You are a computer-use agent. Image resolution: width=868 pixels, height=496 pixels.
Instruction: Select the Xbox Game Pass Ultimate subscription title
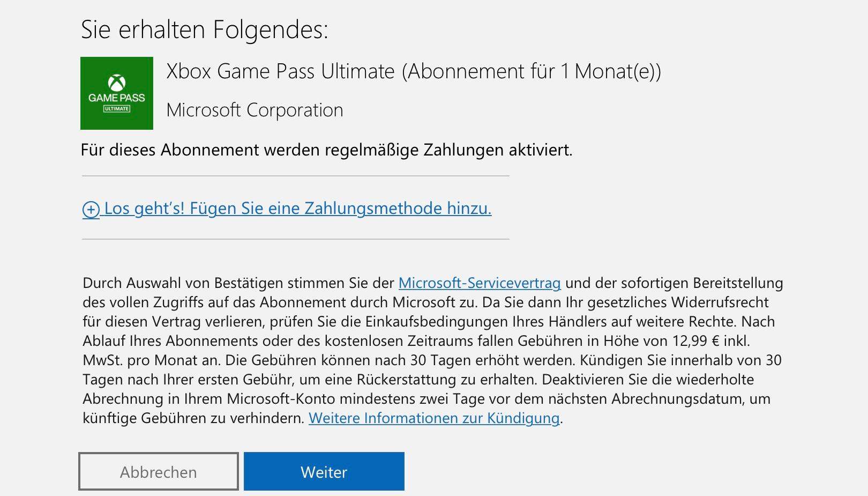pyautogui.click(x=415, y=71)
